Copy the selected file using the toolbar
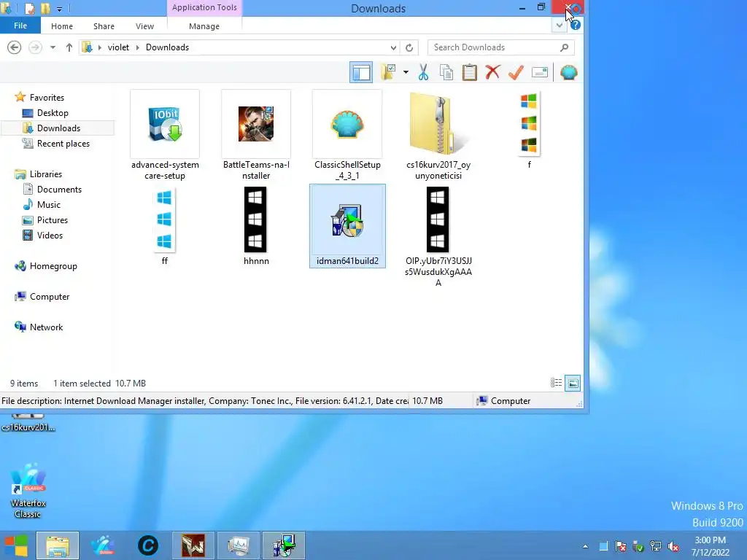Image resolution: width=747 pixels, height=560 pixels. 446,72
